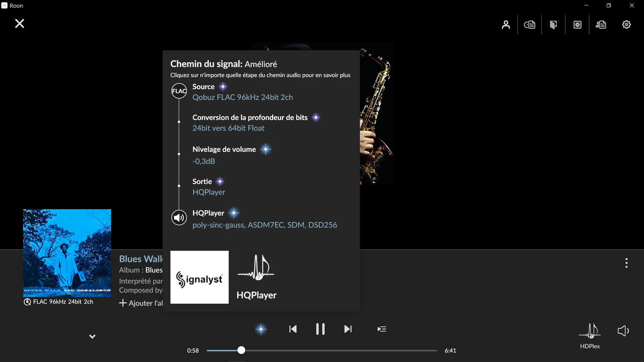Image resolution: width=644 pixels, height=362 pixels.
Task: Click the star beside Nivelage de volume
Action: pos(266,149)
